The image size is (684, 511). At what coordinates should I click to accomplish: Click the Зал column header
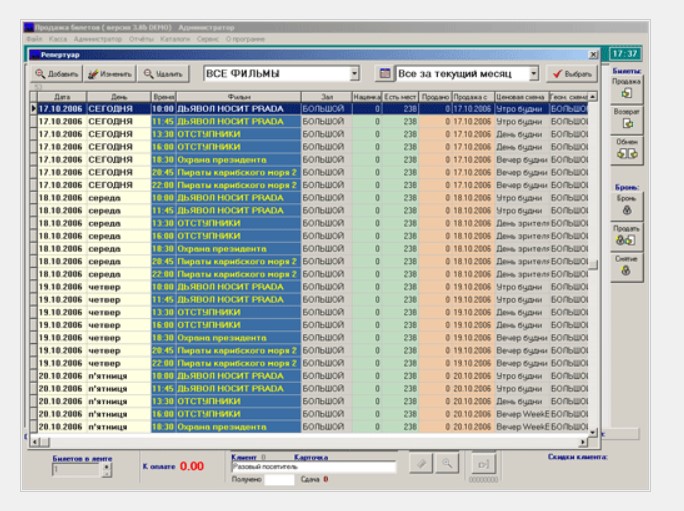327,96
